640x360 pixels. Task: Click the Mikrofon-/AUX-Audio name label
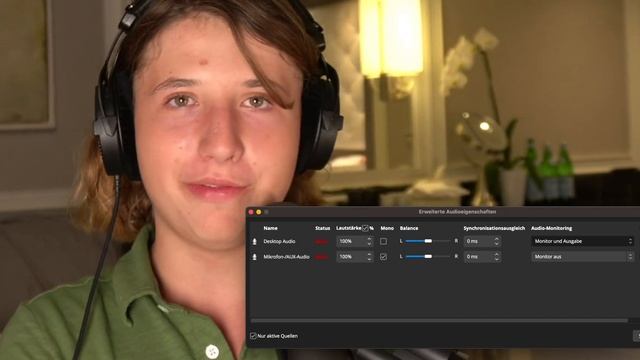pos(287,257)
